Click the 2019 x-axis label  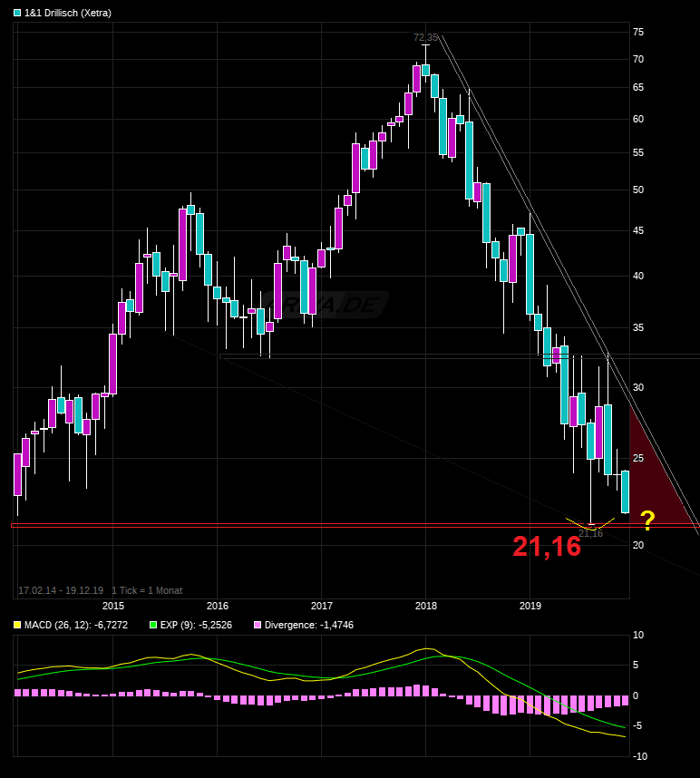click(530, 606)
